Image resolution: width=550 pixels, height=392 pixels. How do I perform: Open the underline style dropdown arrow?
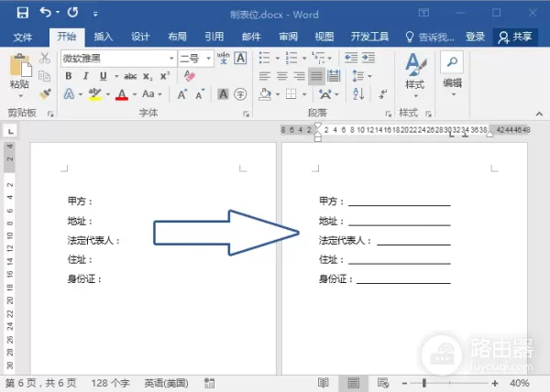click(x=116, y=76)
